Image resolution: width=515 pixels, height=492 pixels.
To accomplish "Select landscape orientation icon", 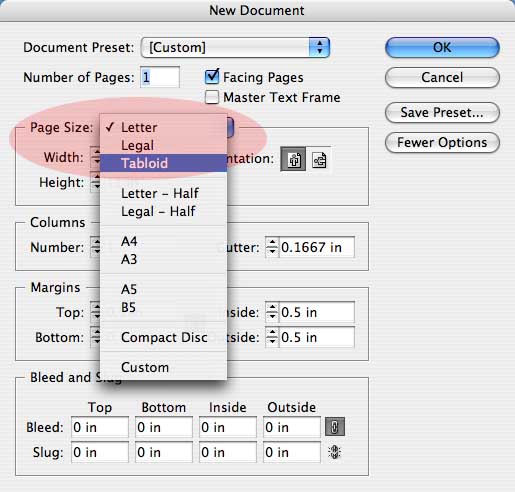I will coord(319,159).
